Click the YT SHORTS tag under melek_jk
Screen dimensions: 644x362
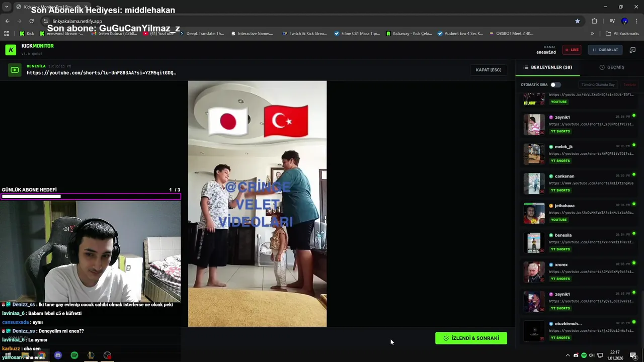tap(560, 161)
